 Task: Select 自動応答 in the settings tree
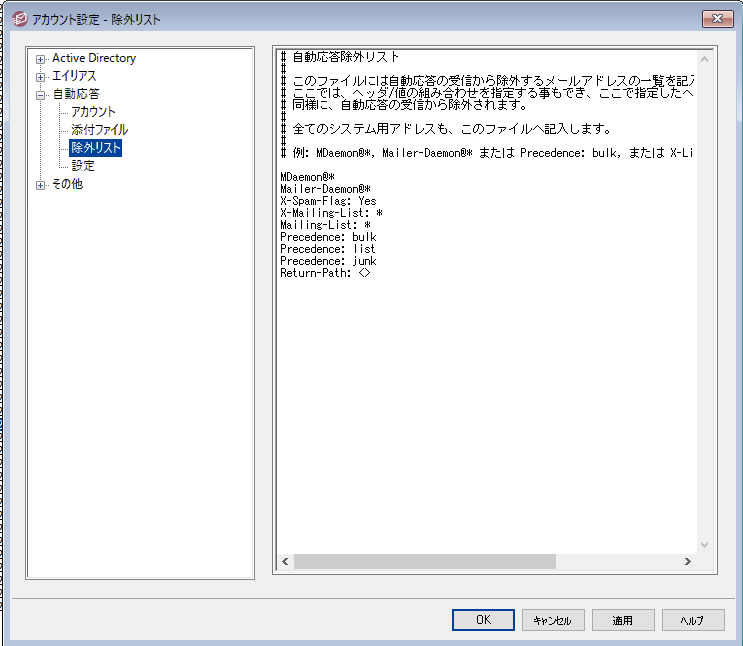(76, 94)
